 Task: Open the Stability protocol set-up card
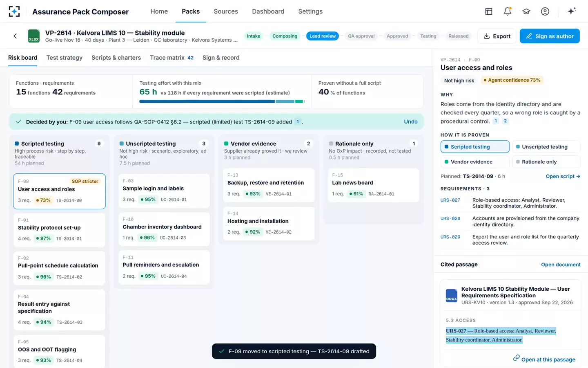click(x=59, y=230)
